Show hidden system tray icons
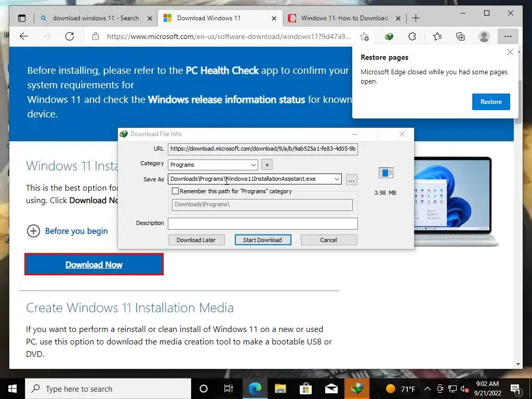The image size is (532, 399). tap(428, 389)
